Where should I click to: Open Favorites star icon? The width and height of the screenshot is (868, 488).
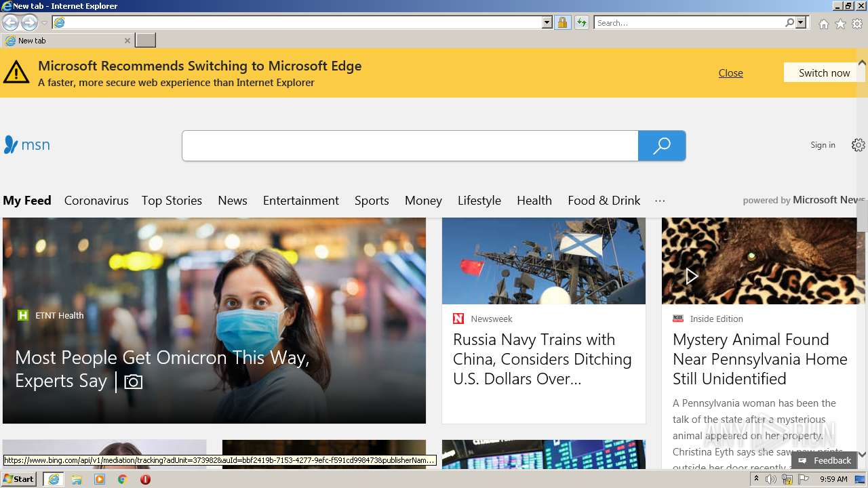pos(840,24)
